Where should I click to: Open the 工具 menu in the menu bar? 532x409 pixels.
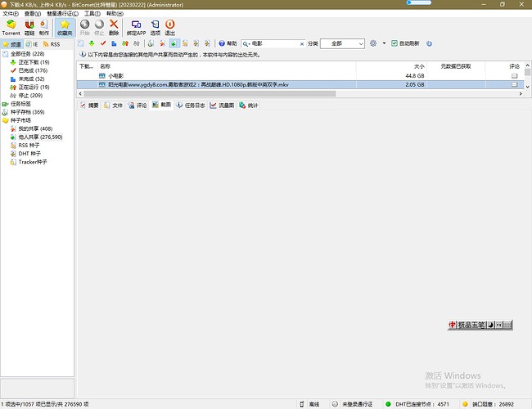[92, 14]
